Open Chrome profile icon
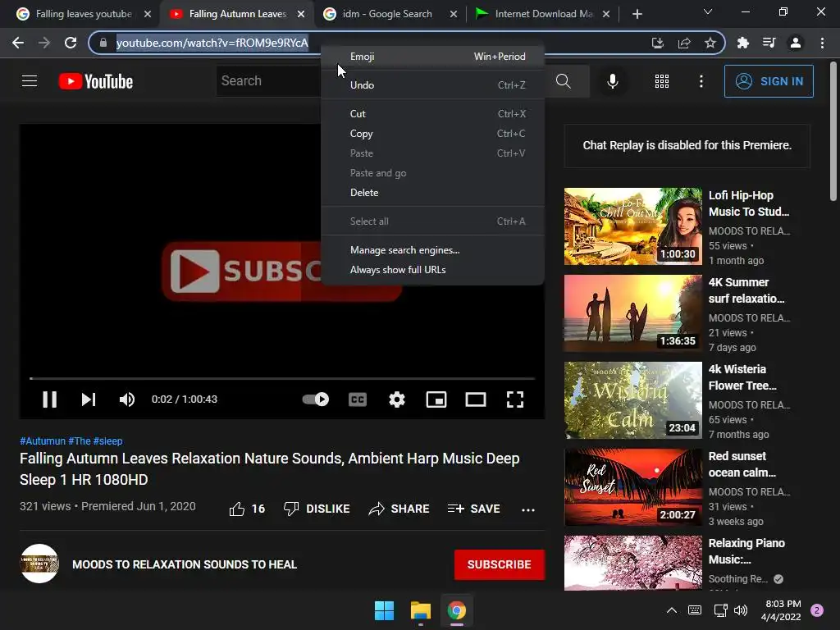Image resolution: width=840 pixels, height=630 pixels. (796, 43)
